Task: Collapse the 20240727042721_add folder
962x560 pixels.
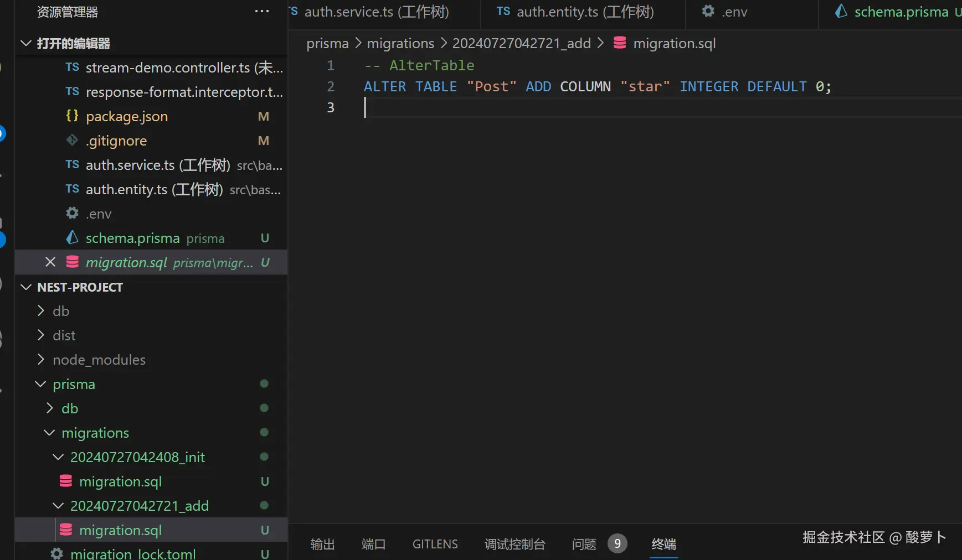Action: 58,506
